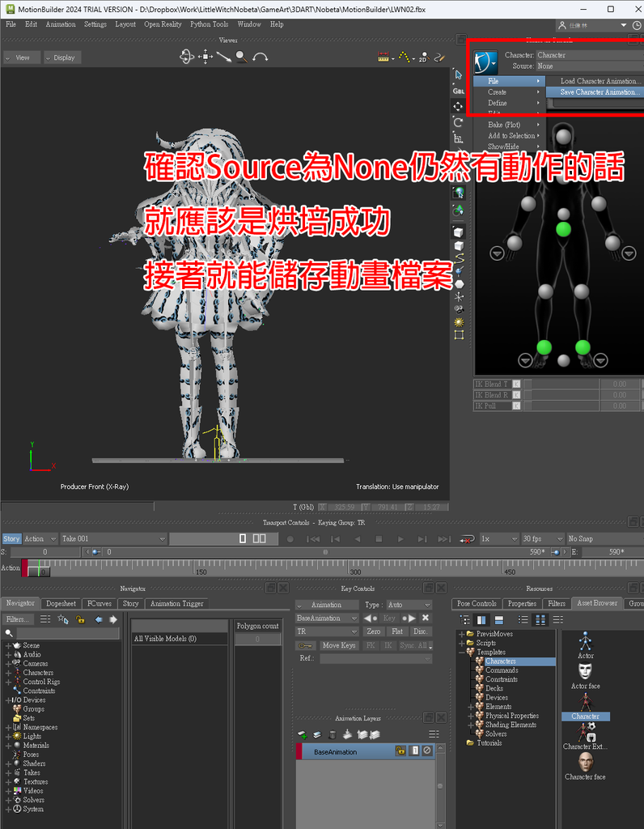Toggle solo on BaseAnimation layer

(415, 750)
